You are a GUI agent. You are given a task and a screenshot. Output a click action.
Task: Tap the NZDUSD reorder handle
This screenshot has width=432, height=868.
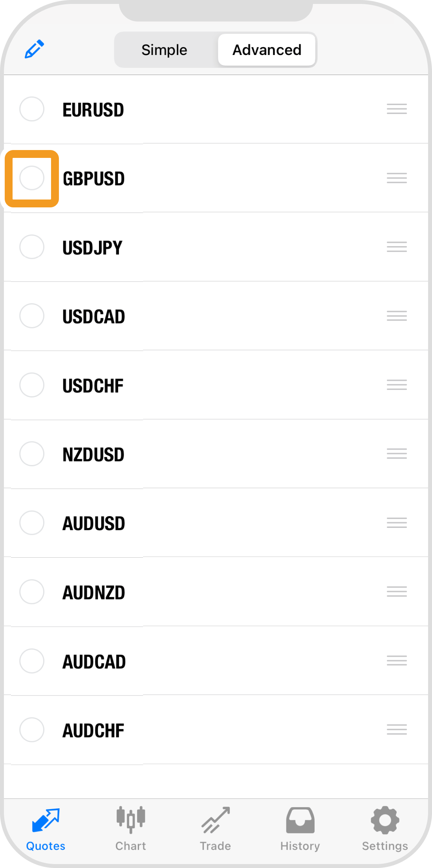397,454
